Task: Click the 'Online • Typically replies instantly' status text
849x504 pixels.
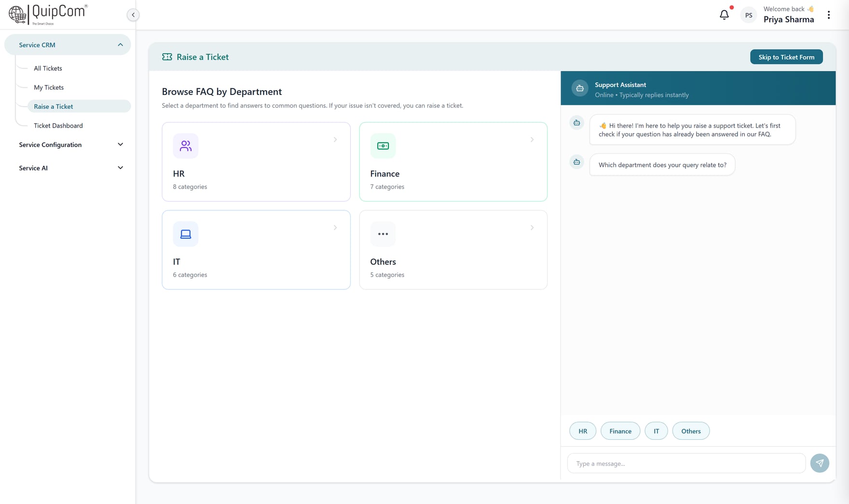Action: (642, 95)
